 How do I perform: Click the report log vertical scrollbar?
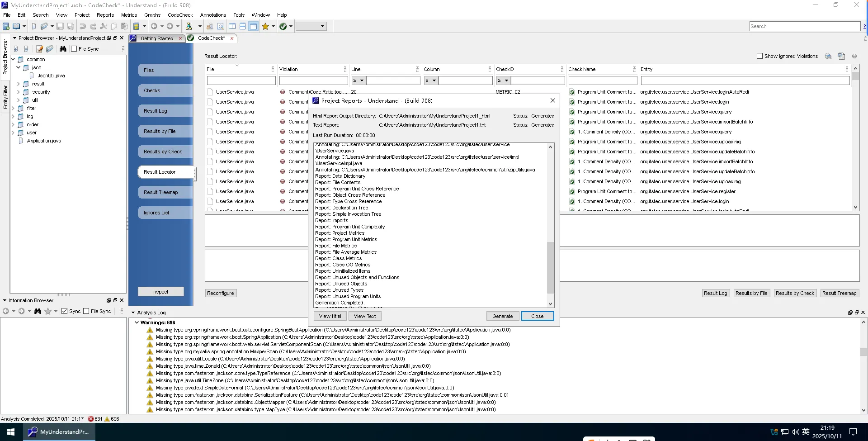point(550,267)
